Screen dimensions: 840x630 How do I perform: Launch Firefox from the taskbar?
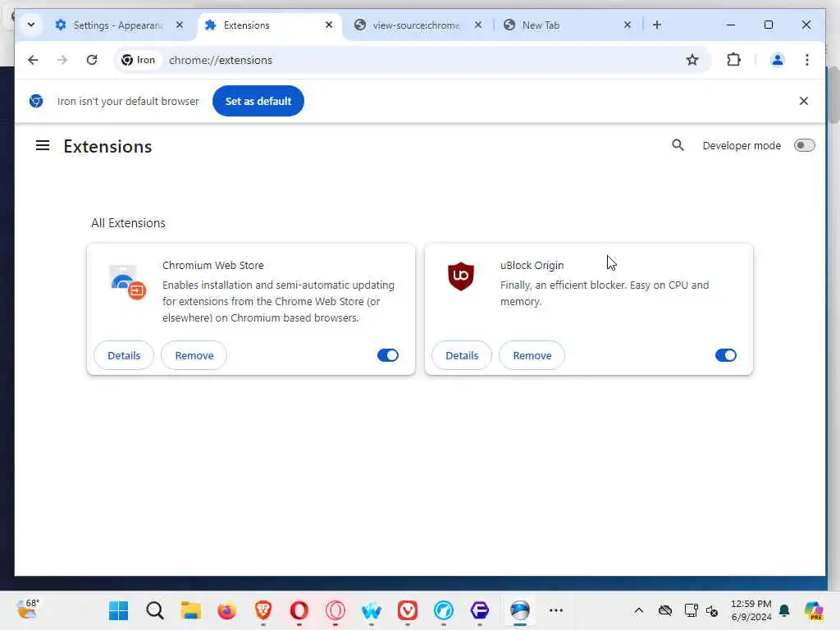pyautogui.click(x=226, y=610)
